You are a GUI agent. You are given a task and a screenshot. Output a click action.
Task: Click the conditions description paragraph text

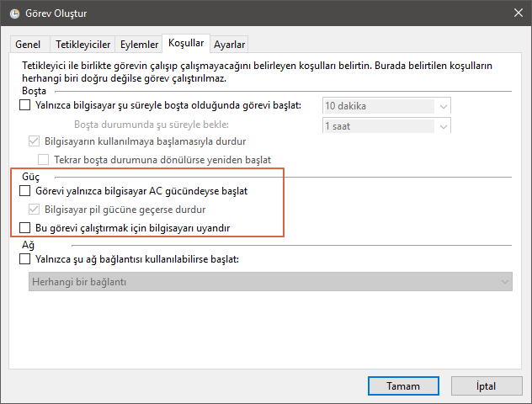click(x=257, y=72)
